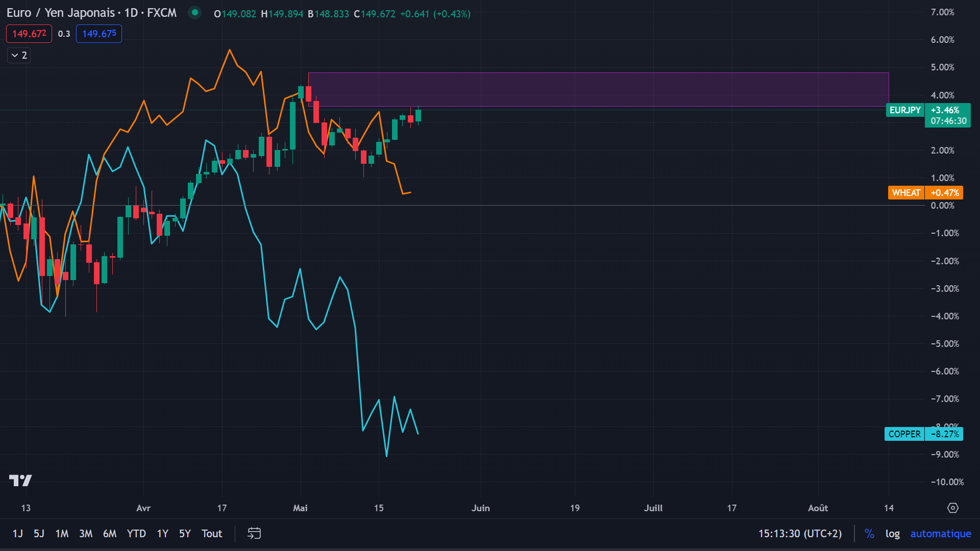Click the green market status dot
980x551 pixels.
[x=194, y=13]
